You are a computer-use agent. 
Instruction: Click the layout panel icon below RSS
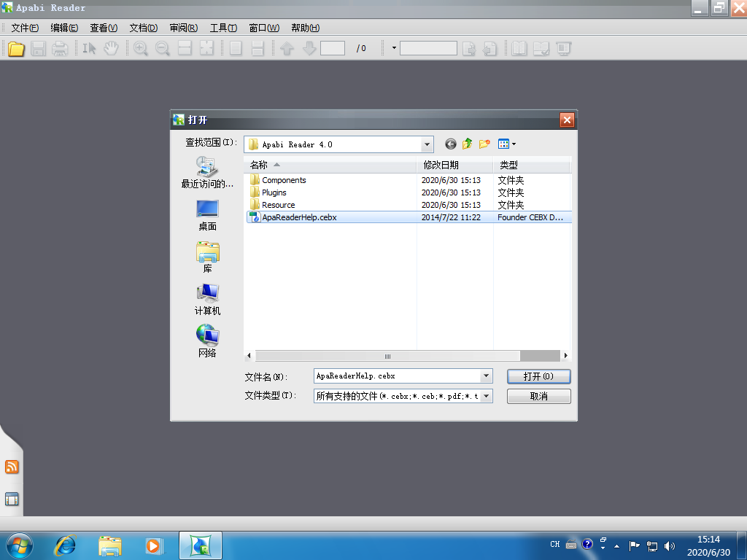coord(12,499)
